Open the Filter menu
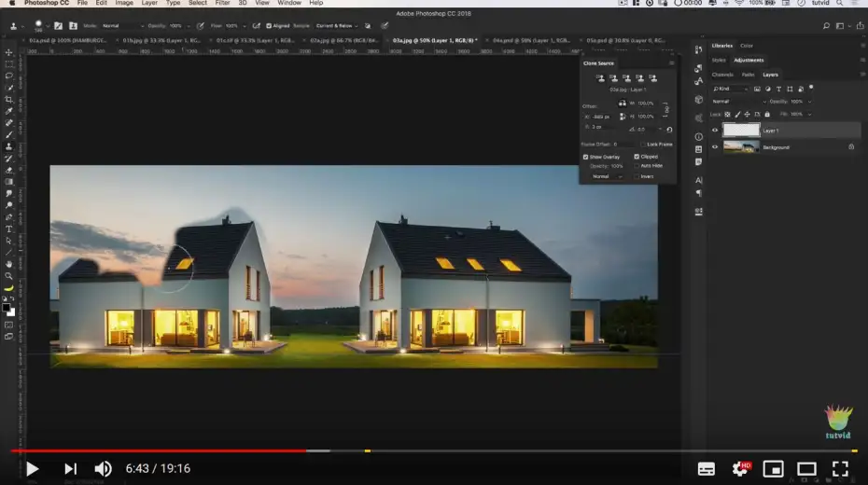 pyautogui.click(x=222, y=3)
